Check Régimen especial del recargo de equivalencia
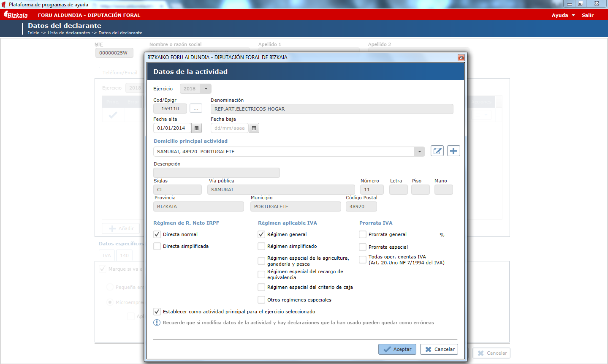This screenshot has width=608, height=364. tap(261, 274)
